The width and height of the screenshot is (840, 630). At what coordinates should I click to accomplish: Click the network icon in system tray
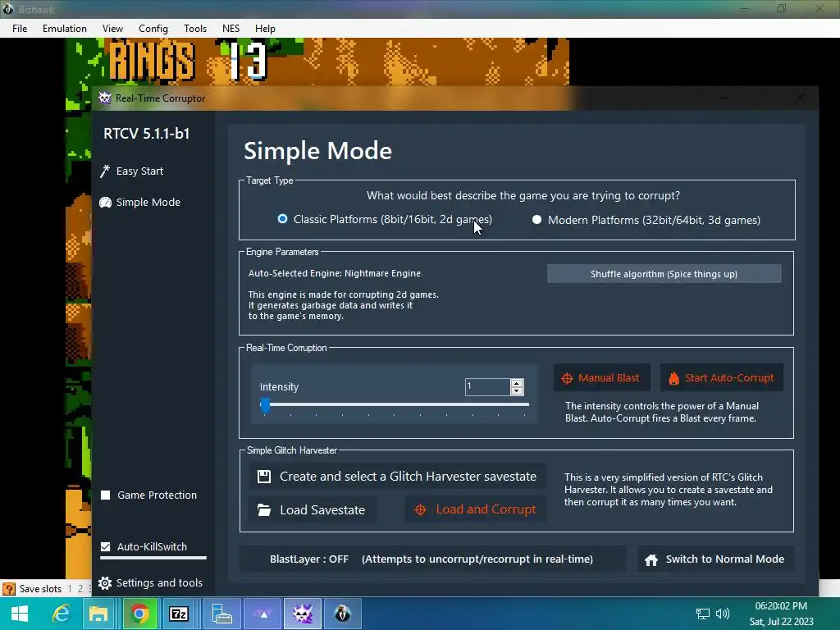[702, 614]
